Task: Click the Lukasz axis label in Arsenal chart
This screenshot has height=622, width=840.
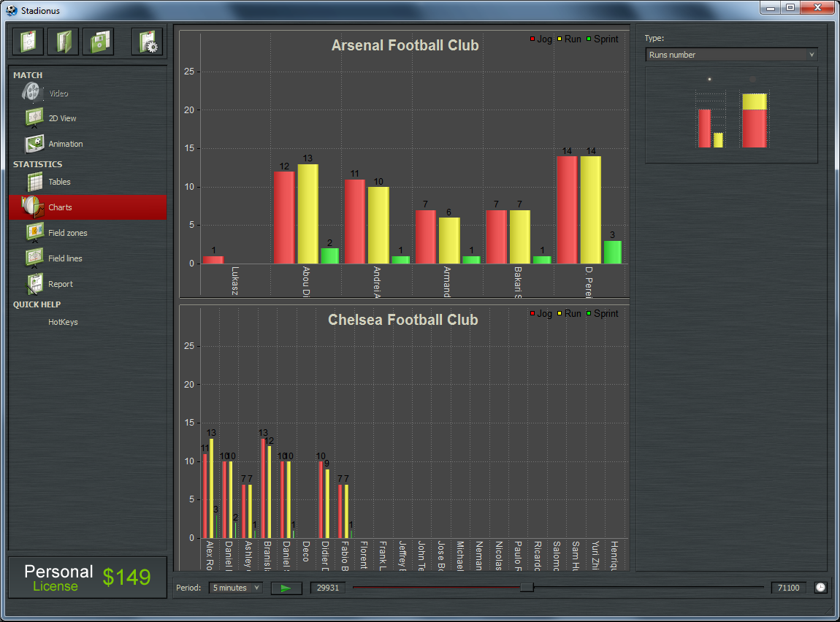Action: coord(235,281)
